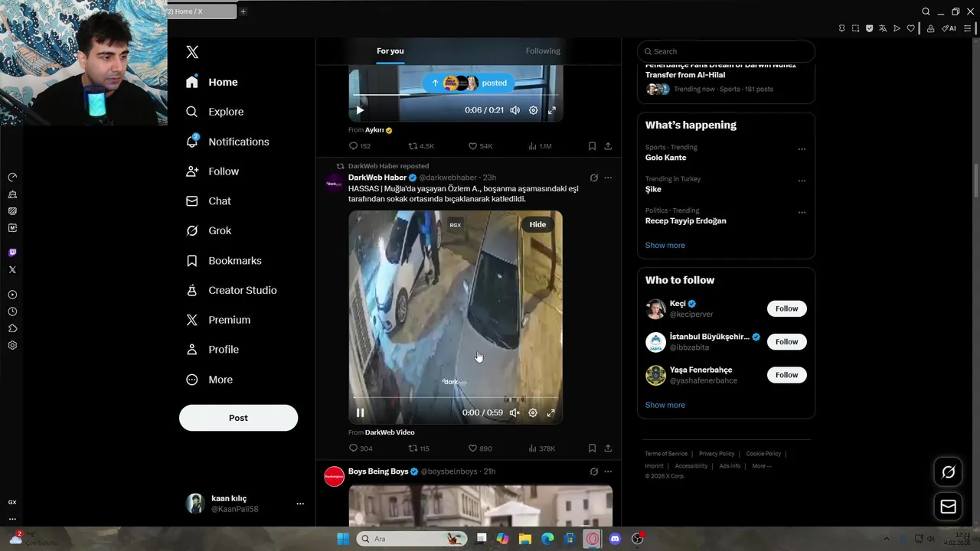The height and width of the screenshot is (551, 980).
Task: Open Twitch in the Opera GX sidebar
Action: pyautogui.click(x=12, y=253)
